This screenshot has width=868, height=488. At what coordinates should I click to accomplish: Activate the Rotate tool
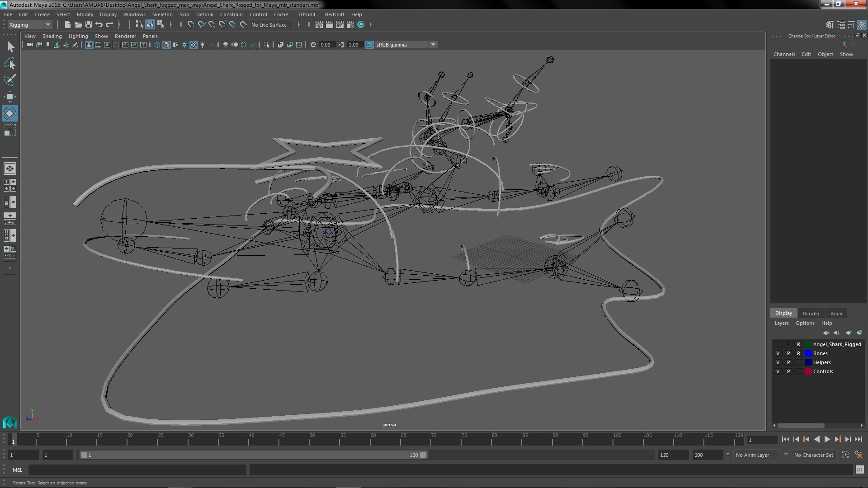pyautogui.click(x=10, y=113)
